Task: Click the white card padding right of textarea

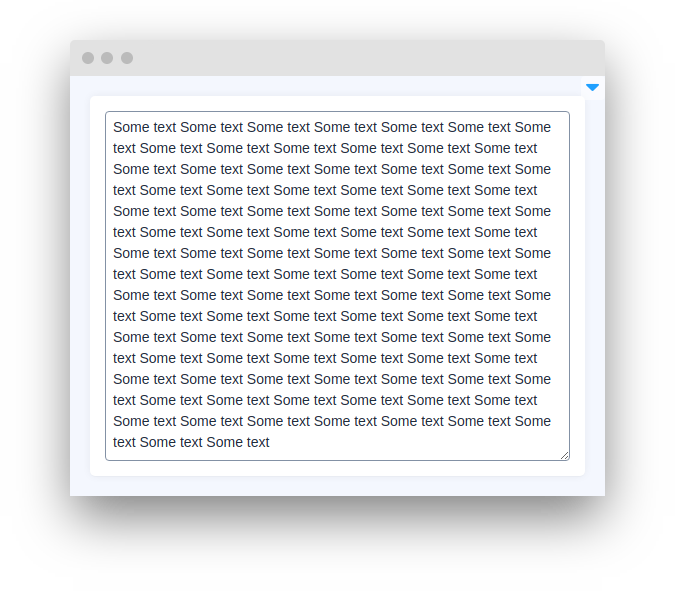Action: click(x=577, y=286)
